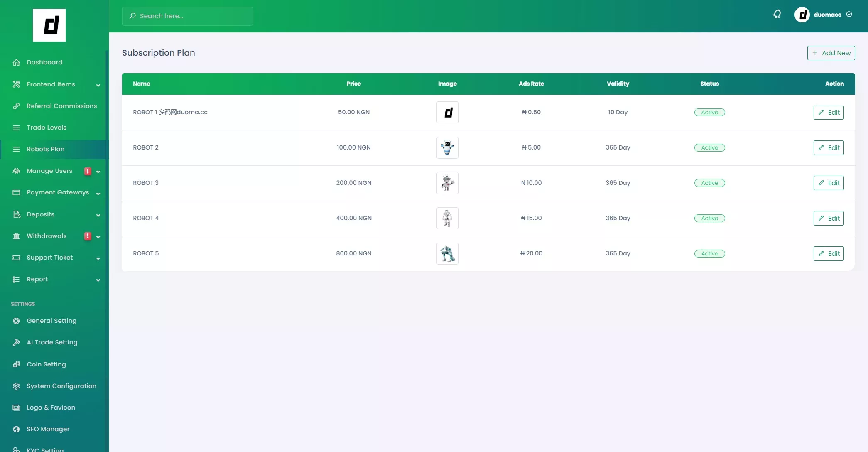The height and width of the screenshot is (452, 868).
Task: Click the System Configuration gear icon
Action: 16,386
